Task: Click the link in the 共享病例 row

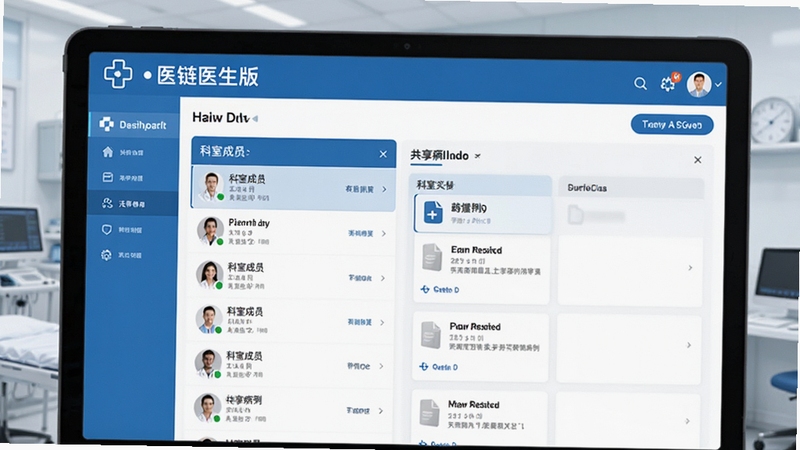Action: (x=358, y=410)
